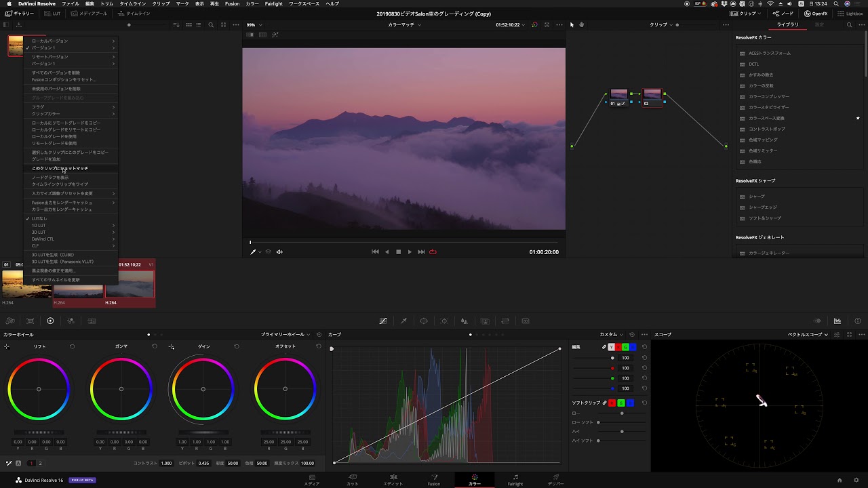Toggle the viewer loop playback button
The height and width of the screenshot is (488, 868).
pos(433,251)
